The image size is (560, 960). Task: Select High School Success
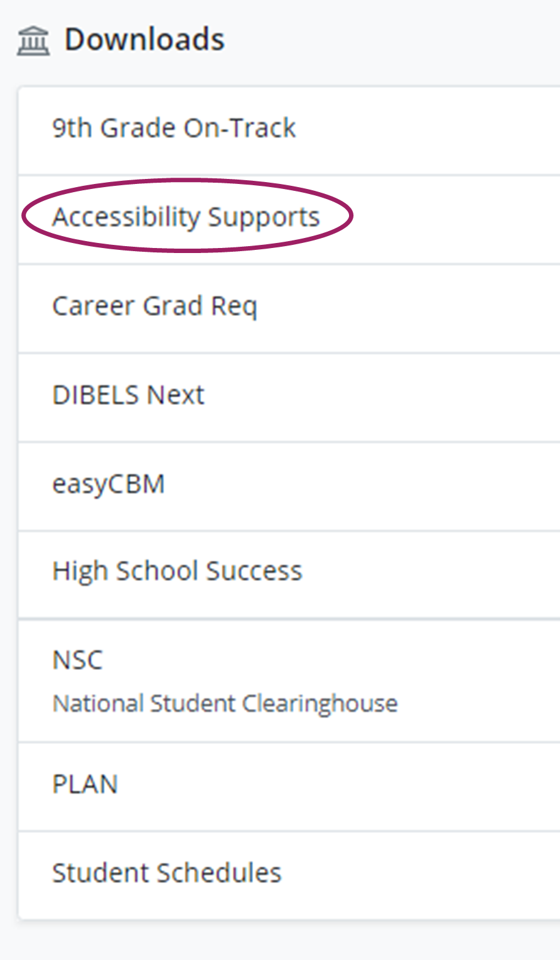pyautogui.click(x=177, y=570)
